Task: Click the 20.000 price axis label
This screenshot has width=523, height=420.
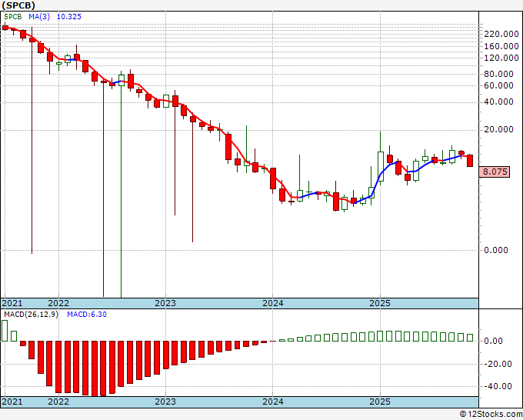Action: point(498,129)
